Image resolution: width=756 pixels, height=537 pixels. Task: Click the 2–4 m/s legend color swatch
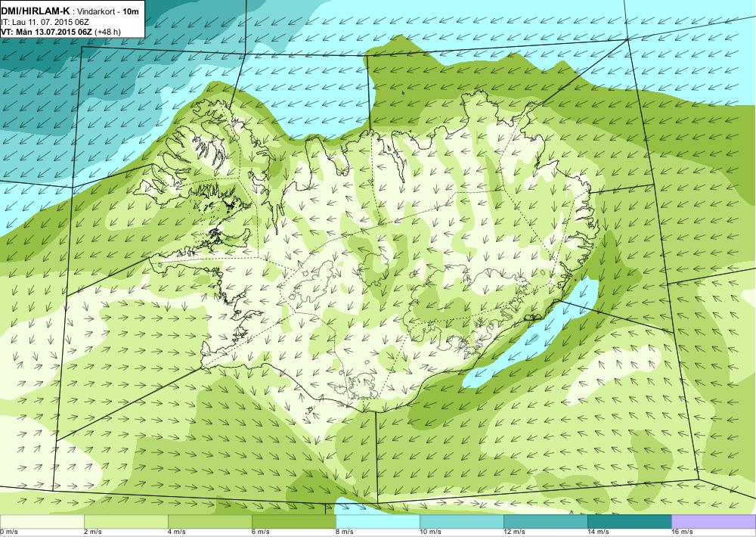[125, 522]
